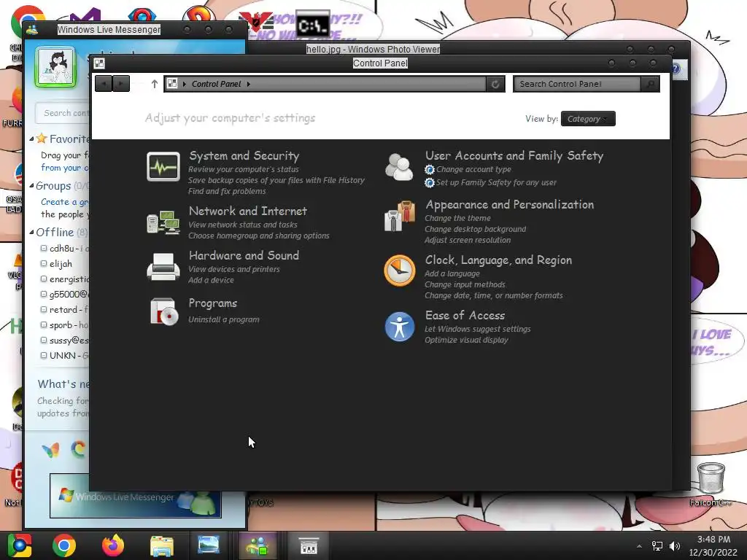Click Optimize visual display link
Viewport: 747px width, 560px height.
pyautogui.click(x=466, y=340)
